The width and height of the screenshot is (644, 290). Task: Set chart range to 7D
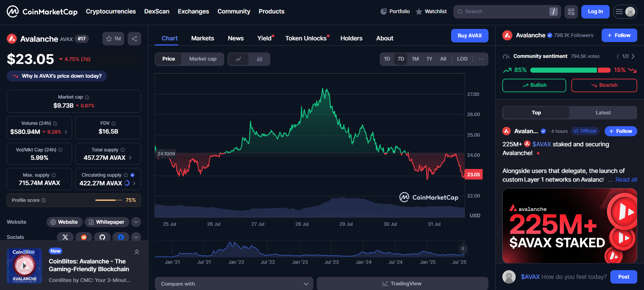[401, 59]
